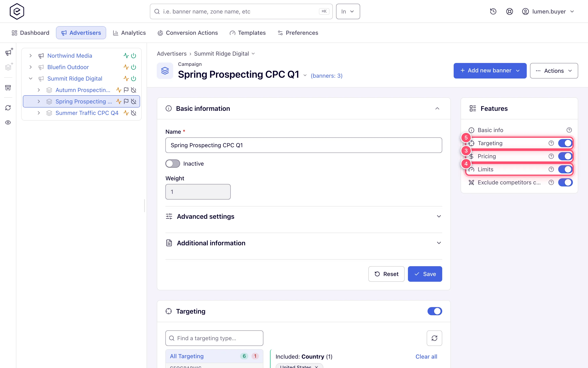Collapse Summit Ridge Digital tree node
Screen dimensions: 588x368
(31, 79)
